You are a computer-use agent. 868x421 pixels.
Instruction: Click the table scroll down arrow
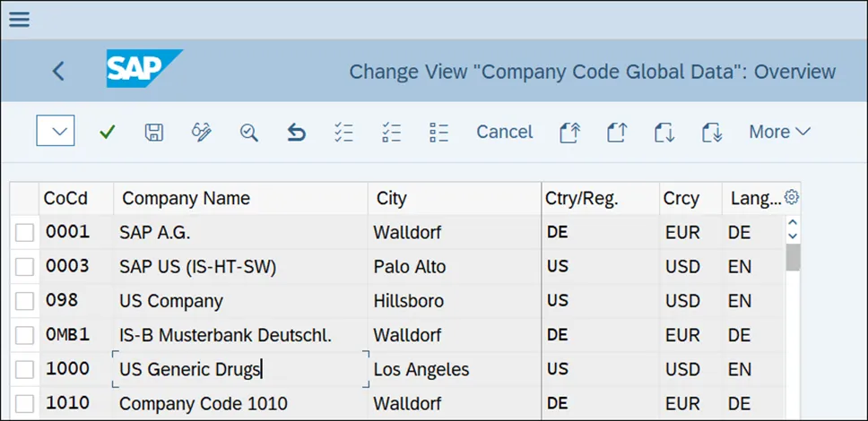792,236
